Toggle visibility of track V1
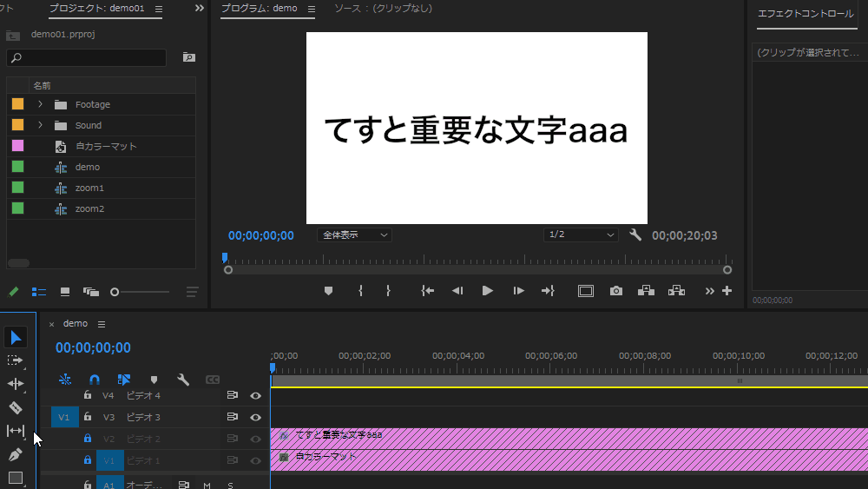The height and width of the screenshot is (489, 868). 255,460
